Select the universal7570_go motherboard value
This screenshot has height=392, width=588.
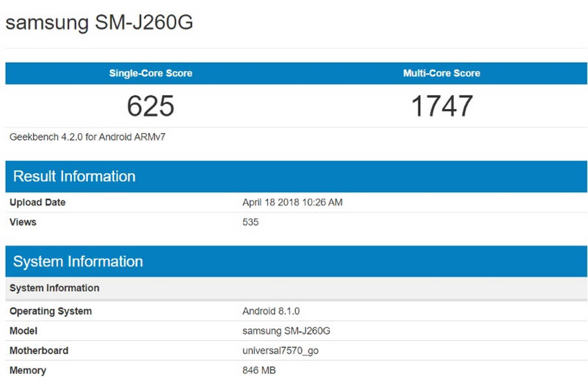pos(281,351)
